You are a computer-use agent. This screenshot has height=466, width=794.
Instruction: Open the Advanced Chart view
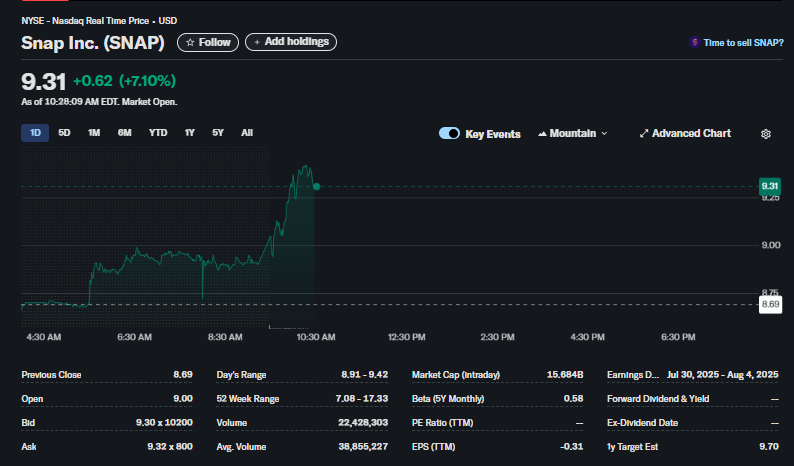(x=685, y=134)
